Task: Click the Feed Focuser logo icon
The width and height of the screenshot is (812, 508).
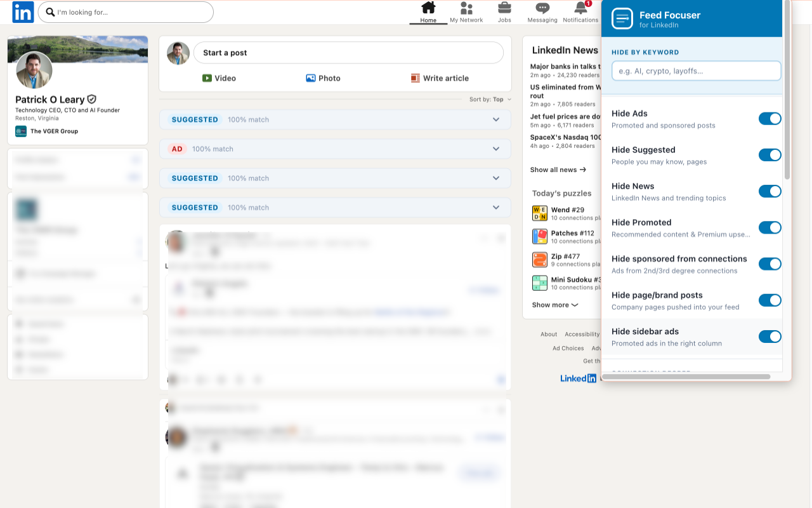Action: [x=622, y=18]
